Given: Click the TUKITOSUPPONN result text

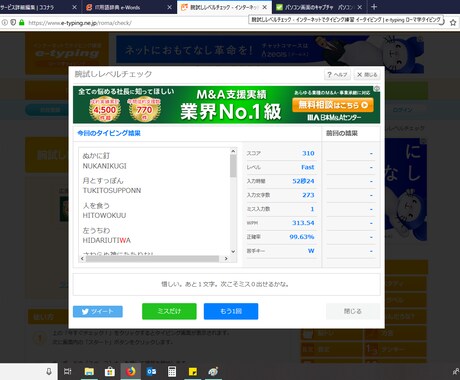Looking at the screenshot, I should [112, 190].
